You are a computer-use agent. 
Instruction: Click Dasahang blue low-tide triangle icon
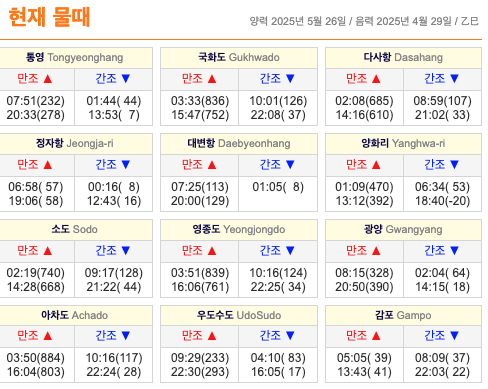(x=454, y=79)
